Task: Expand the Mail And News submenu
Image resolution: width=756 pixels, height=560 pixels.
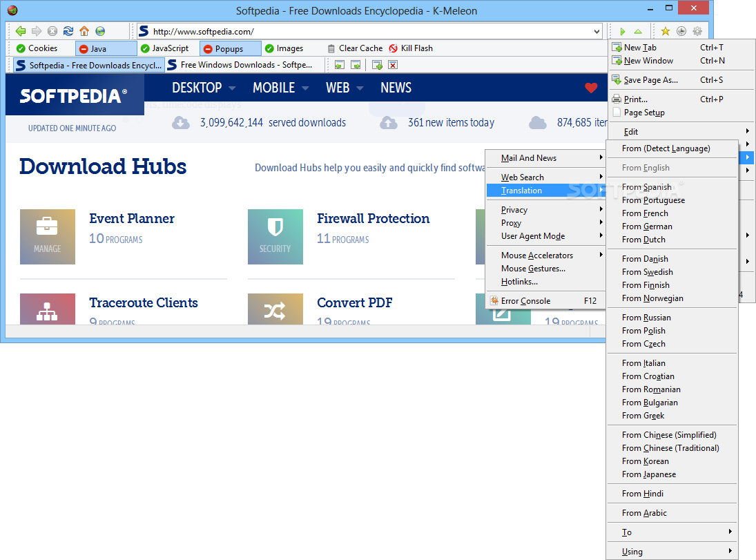Action: (x=546, y=157)
